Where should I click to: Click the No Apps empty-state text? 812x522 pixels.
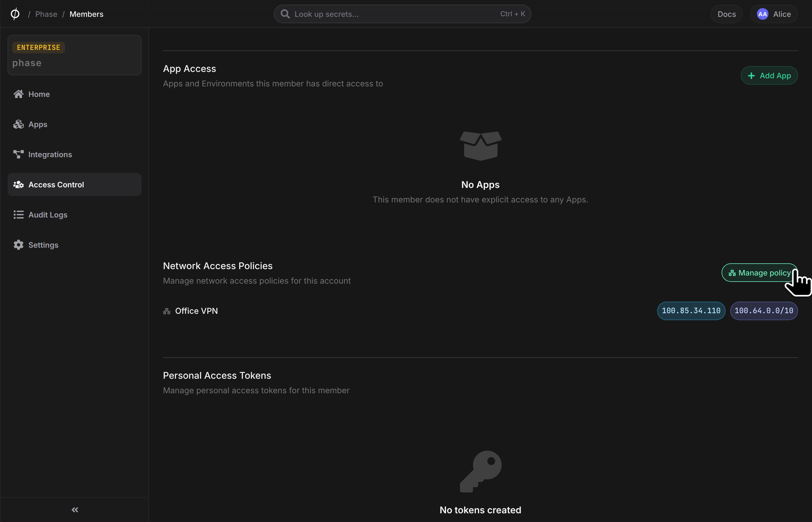pyautogui.click(x=480, y=184)
